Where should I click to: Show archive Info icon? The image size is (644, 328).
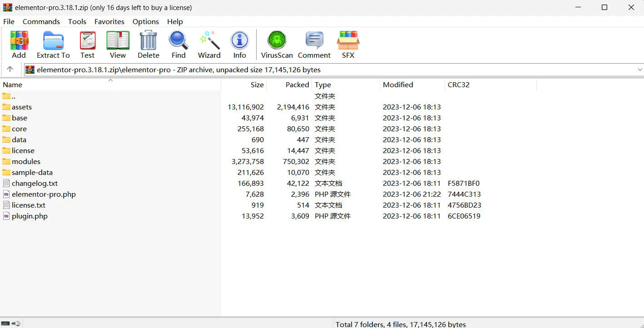[x=240, y=40]
